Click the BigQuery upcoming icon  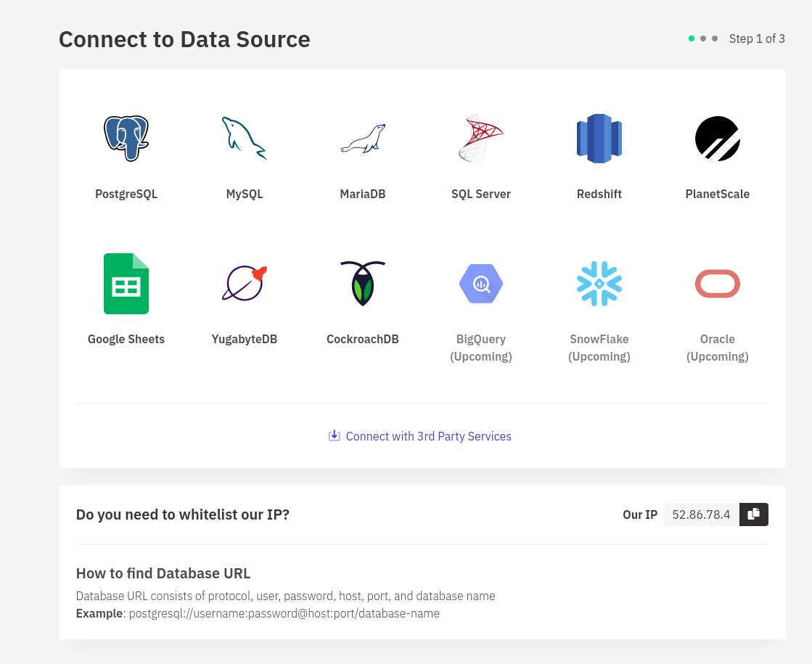point(480,283)
